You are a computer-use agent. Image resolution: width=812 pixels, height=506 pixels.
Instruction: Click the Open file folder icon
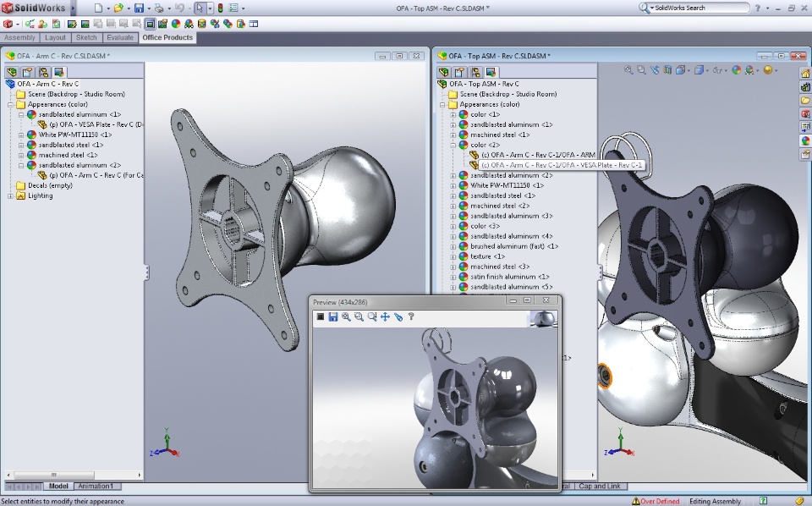coord(118,8)
